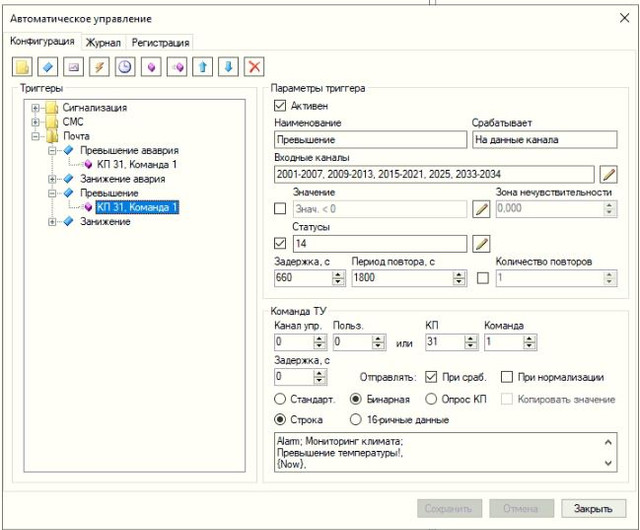
Task: Click the purple command with arrow icon
Action: coord(177,67)
